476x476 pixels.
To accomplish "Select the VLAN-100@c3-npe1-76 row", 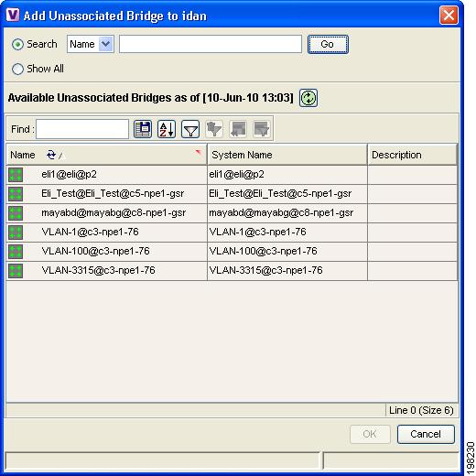I will 232,252.
